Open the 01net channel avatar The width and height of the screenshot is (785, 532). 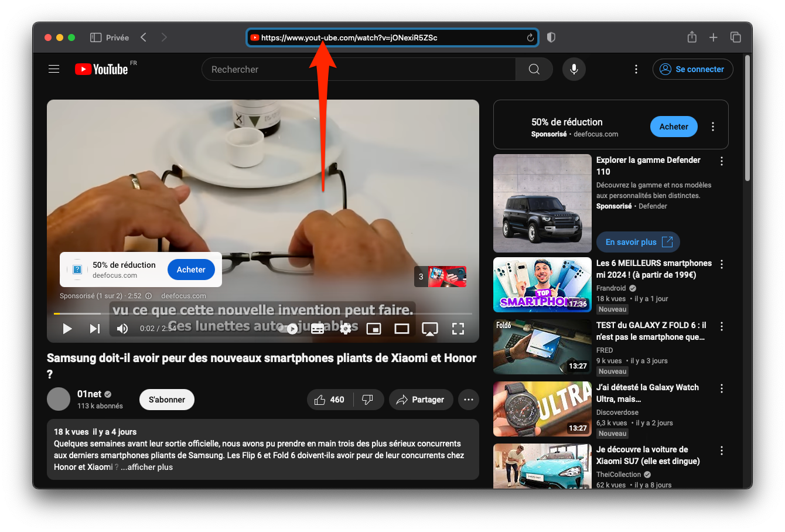pos(59,399)
